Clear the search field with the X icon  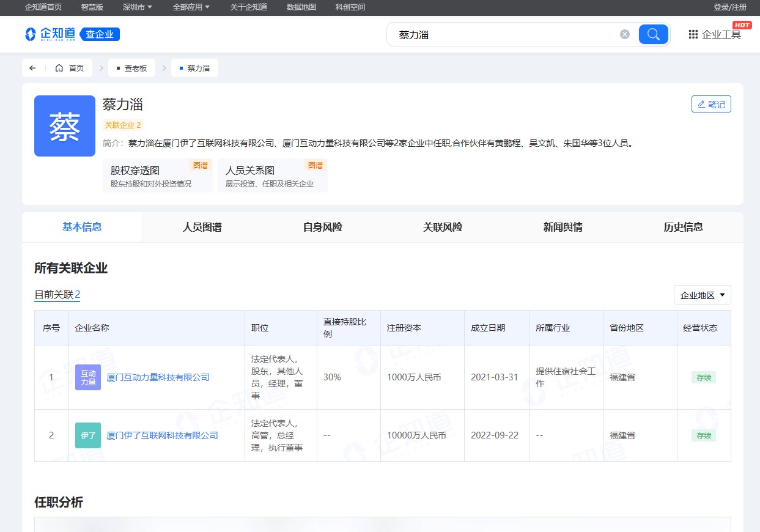(x=624, y=34)
